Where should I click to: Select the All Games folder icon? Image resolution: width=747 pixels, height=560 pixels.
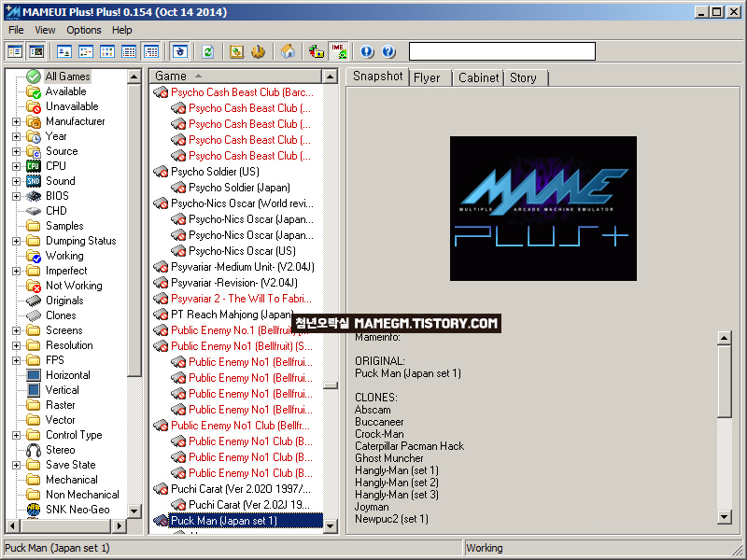(34, 77)
